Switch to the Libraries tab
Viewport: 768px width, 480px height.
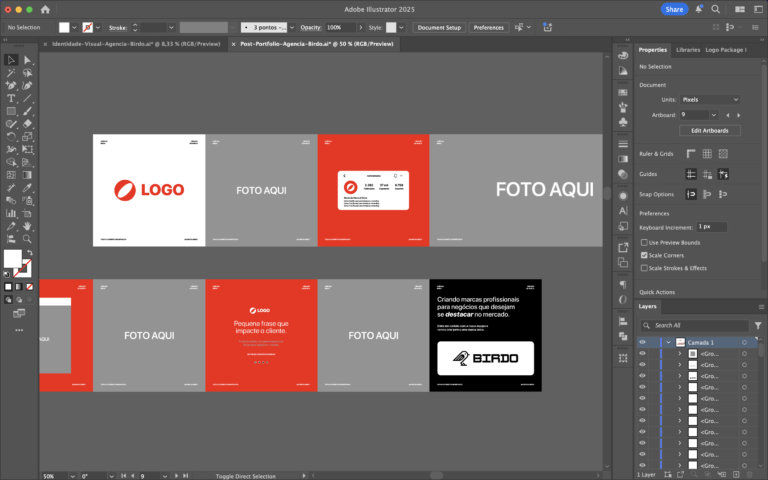(688, 49)
